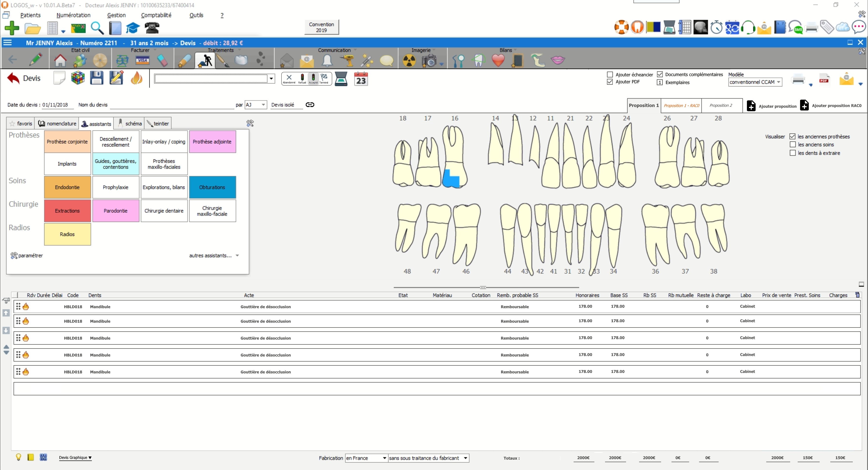Click the Rubik's cube icon in Devis toolbar
868x470 pixels.
(x=78, y=78)
